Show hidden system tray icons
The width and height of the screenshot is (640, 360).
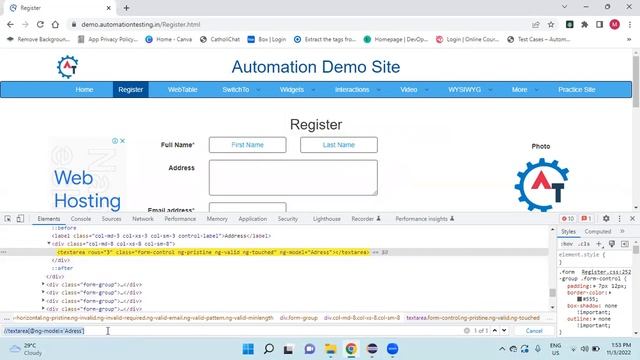tap(502, 349)
